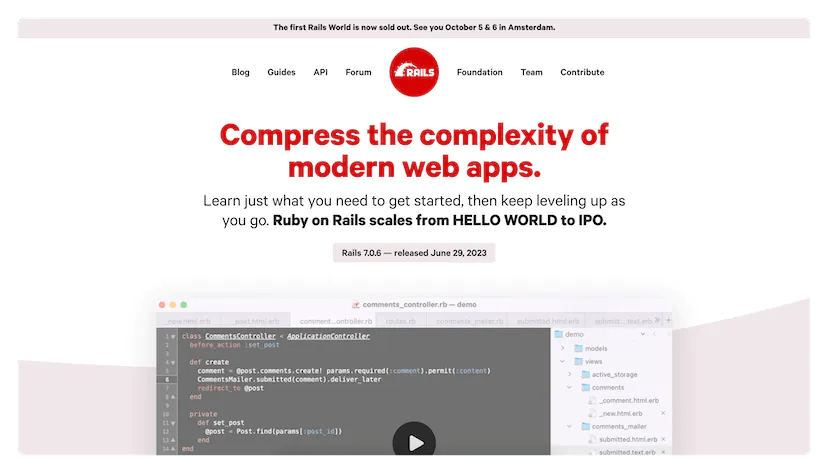Open the Foundation page
This screenshot has height=473, width=828.
[x=479, y=72]
